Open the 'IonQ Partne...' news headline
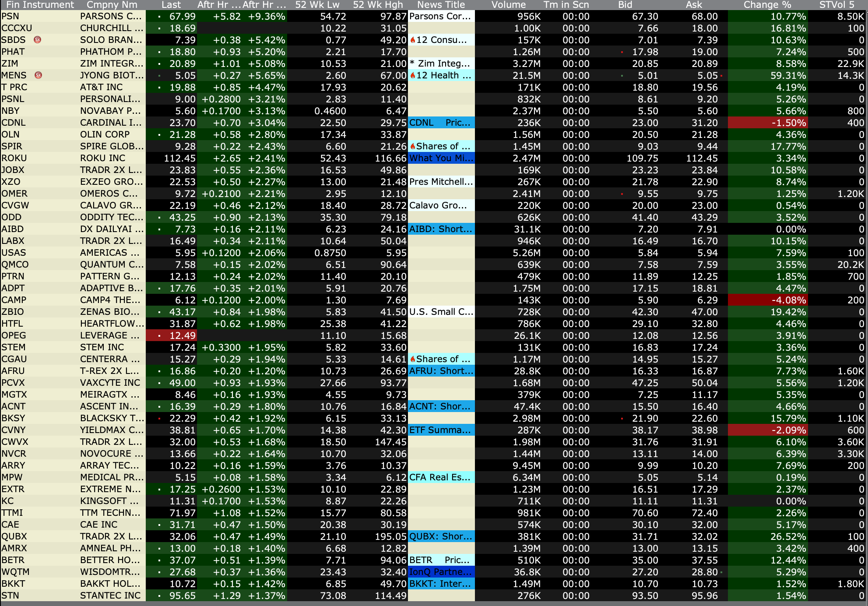This screenshot has width=868, height=606. (x=441, y=572)
